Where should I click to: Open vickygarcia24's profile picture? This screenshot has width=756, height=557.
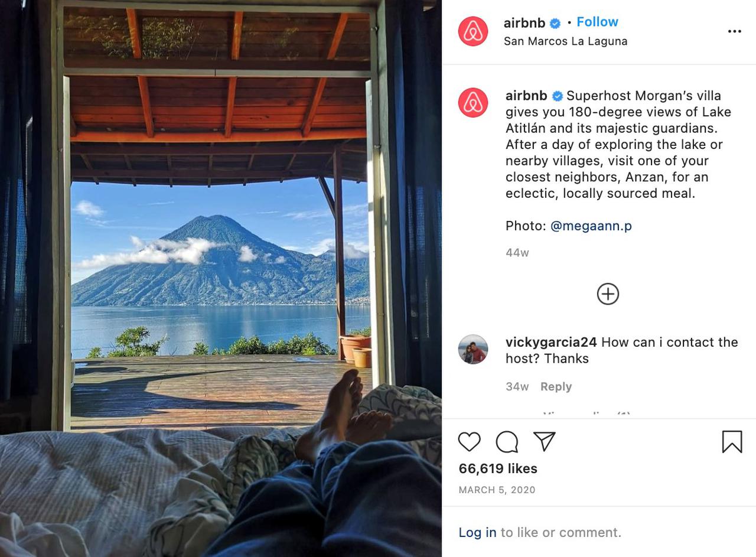click(473, 349)
